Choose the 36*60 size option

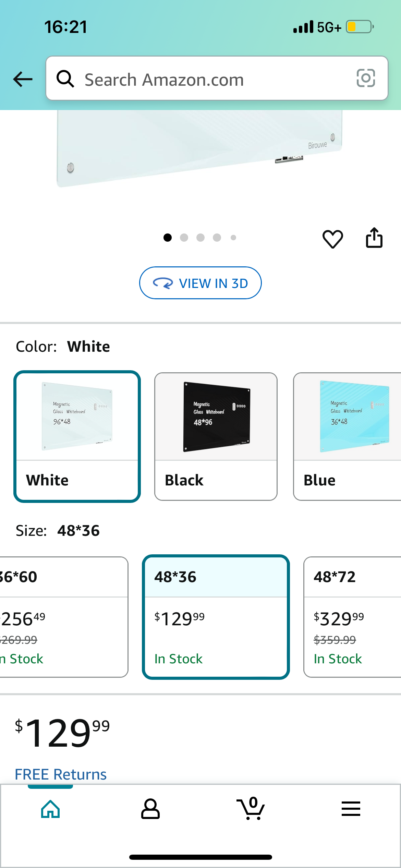tap(64, 617)
